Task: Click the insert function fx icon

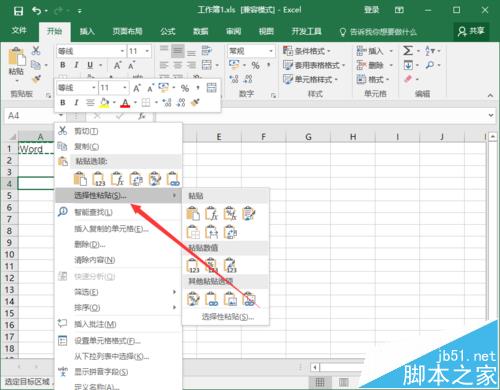Action: (142, 116)
